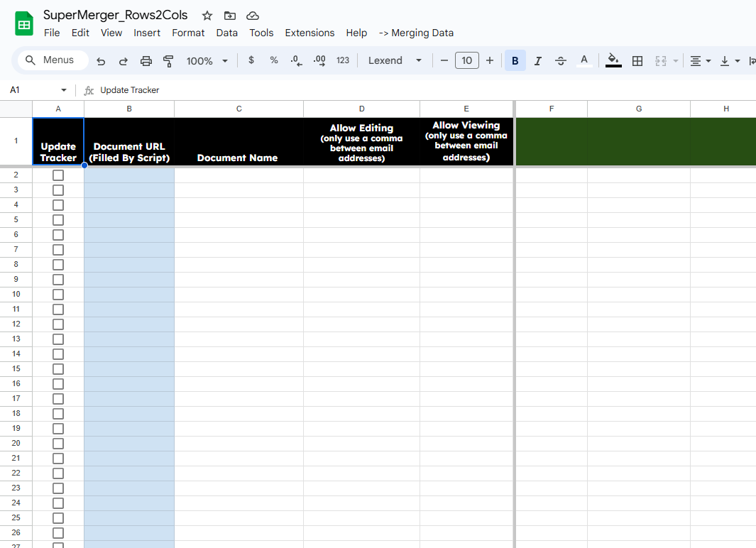Viewport: 756px width, 548px height.
Task: Decrease decimal places
Action: click(x=296, y=61)
